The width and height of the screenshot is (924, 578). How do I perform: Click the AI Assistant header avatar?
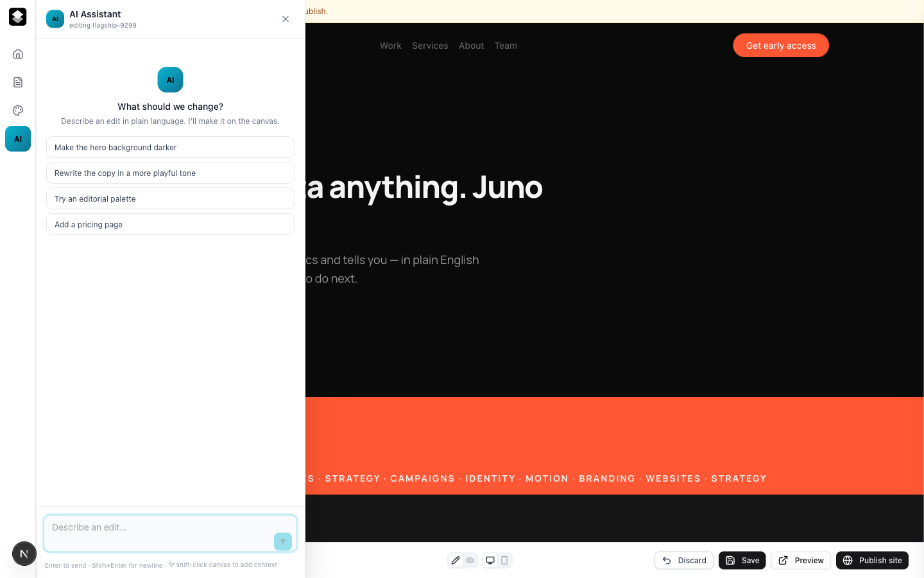point(55,19)
